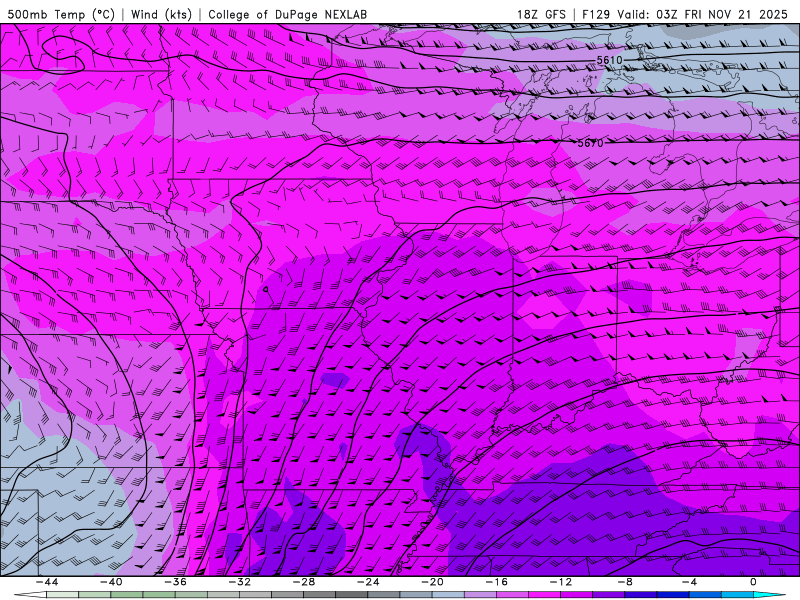Image resolution: width=800 pixels, height=600 pixels.
Task: Click the 5670 height contour label
Action: tap(590, 143)
